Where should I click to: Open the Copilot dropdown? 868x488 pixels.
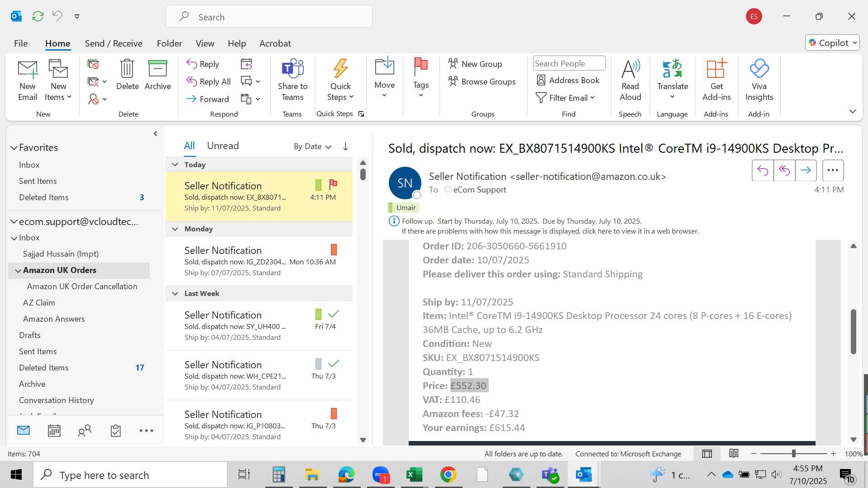[x=832, y=43]
